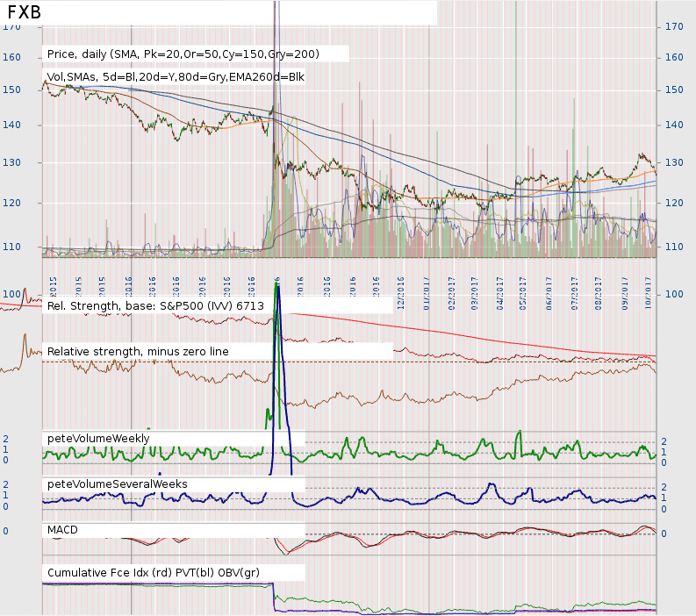Click the 140 value on left price axis

11,125
